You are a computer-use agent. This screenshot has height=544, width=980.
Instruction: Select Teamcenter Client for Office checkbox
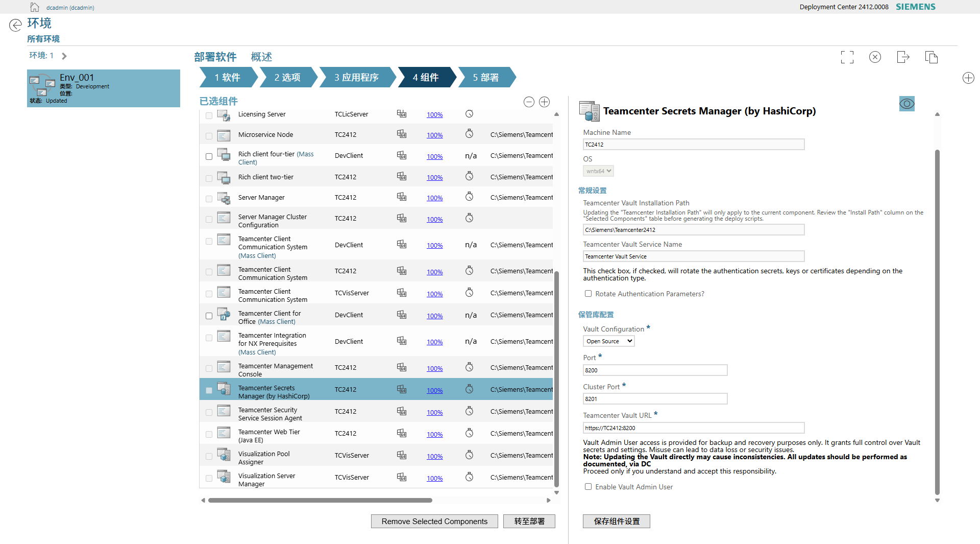pos(209,316)
